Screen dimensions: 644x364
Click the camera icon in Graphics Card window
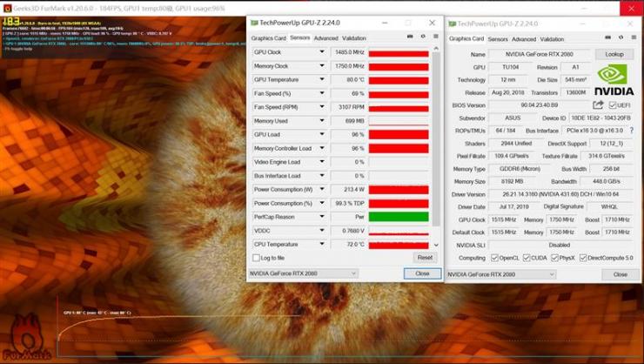[x=607, y=37]
